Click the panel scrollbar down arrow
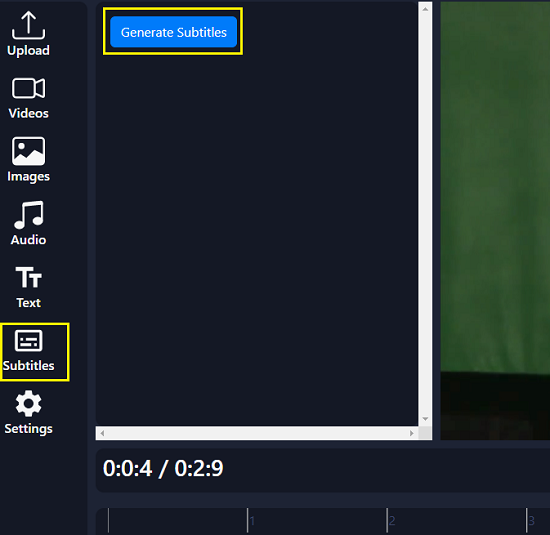The image size is (550, 535). coord(425,419)
